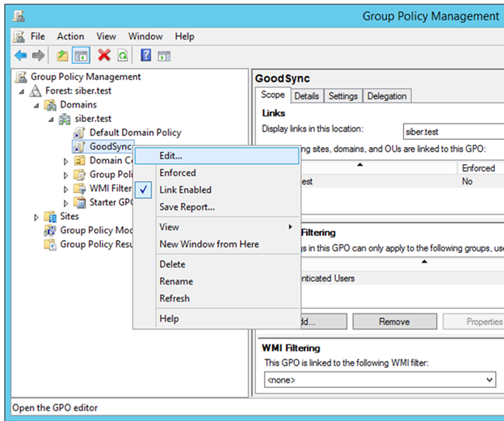Viewport: 504px width, 421px height.
Task: Choose Help in the context menu
Action: [217, 318]
